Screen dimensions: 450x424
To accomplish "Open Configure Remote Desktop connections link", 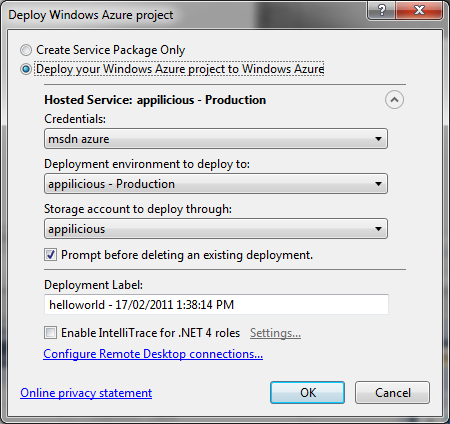I will [153, 354].
